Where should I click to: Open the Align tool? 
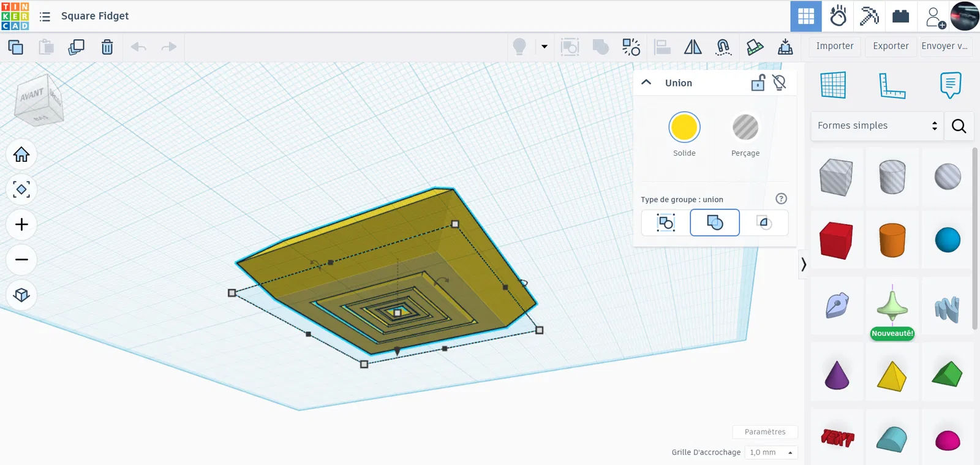[662, 47]
